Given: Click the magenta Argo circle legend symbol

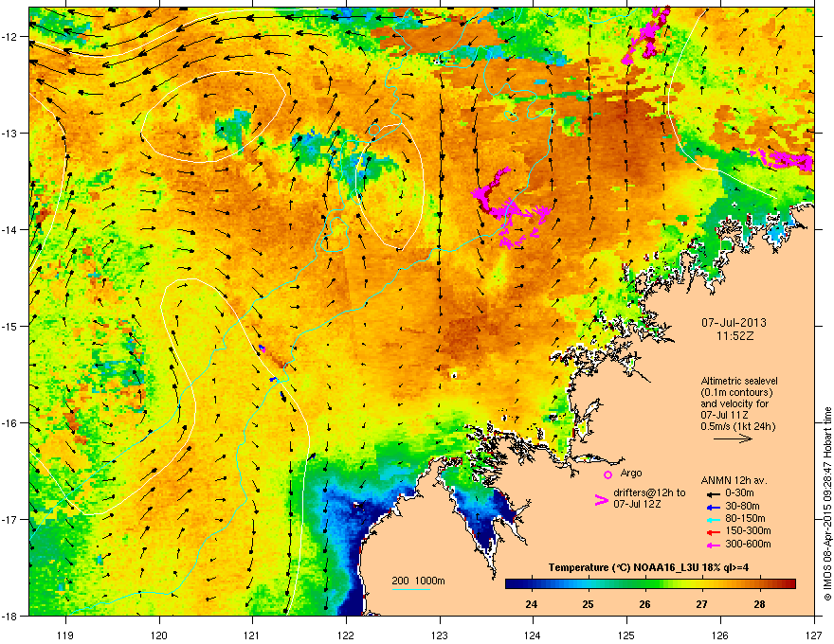Looking at the screenshot, I should point(607,474).
